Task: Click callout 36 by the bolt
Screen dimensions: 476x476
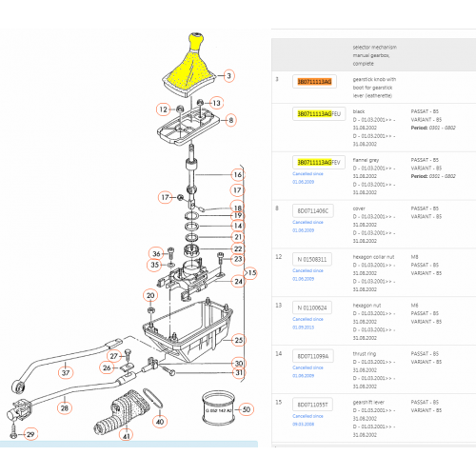Action: click(156, 254)
